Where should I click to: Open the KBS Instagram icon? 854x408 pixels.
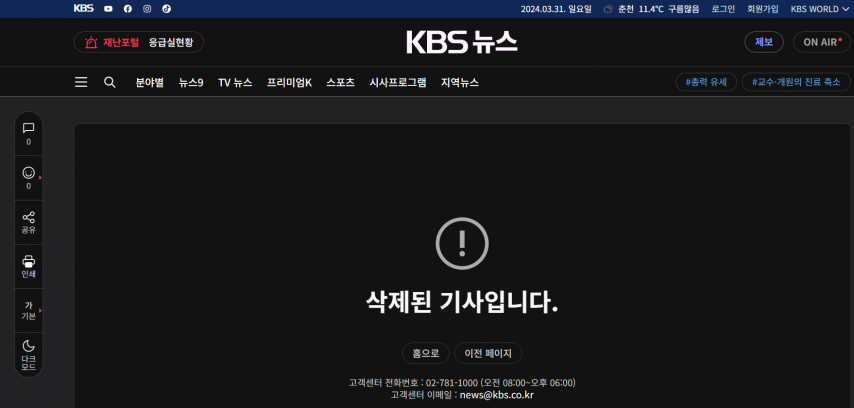click(x=147, y=9)
